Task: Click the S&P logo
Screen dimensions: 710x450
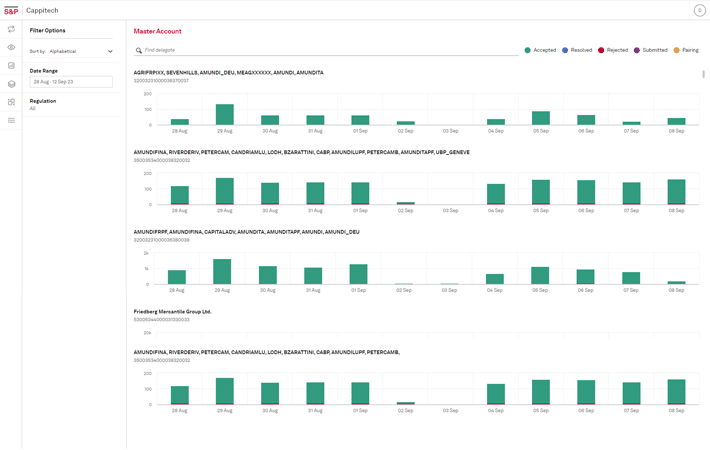Action: pos(11,10)
